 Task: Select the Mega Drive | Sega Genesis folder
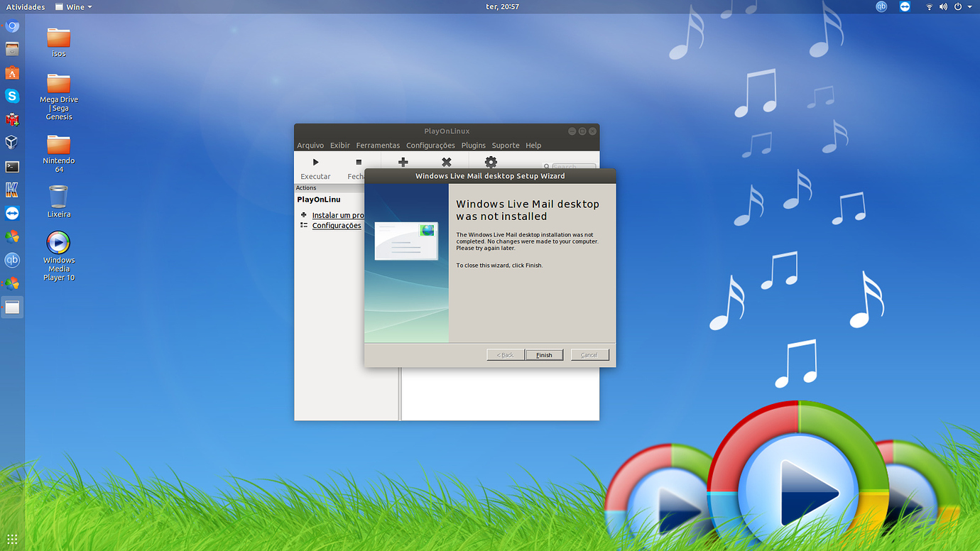pyautogui.click(x=59, y=97)
